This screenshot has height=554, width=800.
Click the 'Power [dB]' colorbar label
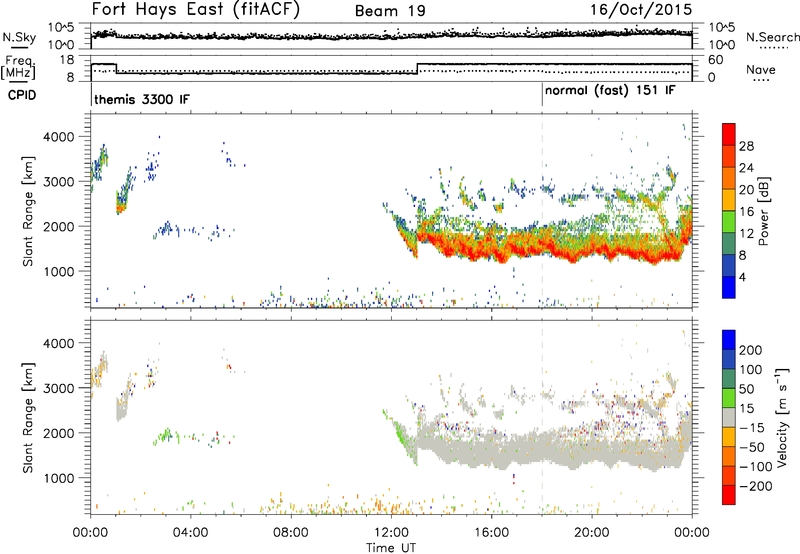[x=763, y=211]
